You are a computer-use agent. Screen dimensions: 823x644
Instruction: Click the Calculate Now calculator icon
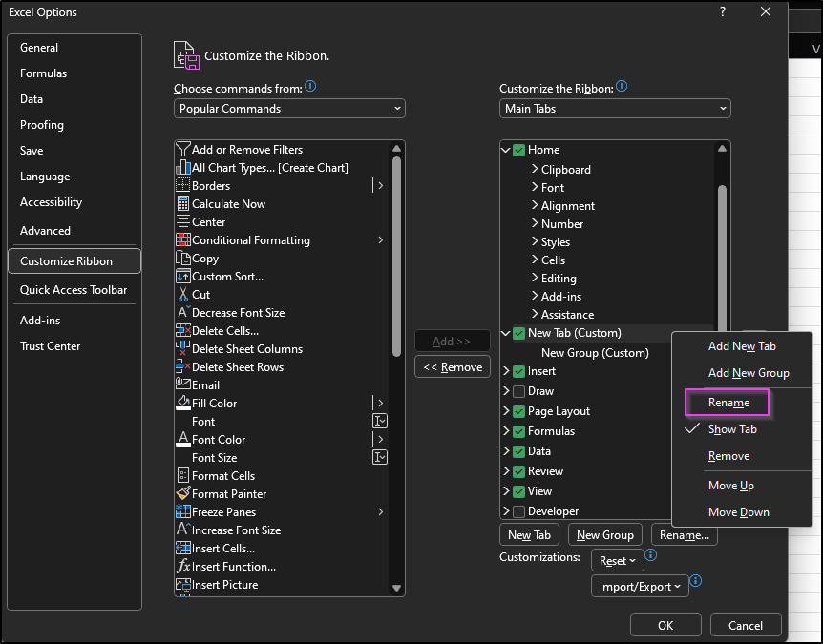[x=183, y=203]
